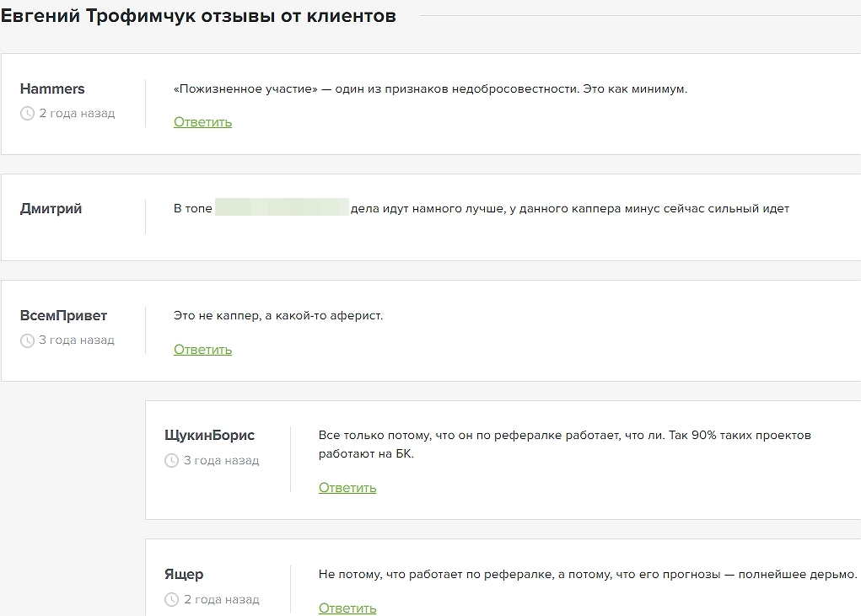Click the clock icon under Hammers
The width and height of the screenshot is (861, 616).
pyautogui.click(x=27, y=113)
